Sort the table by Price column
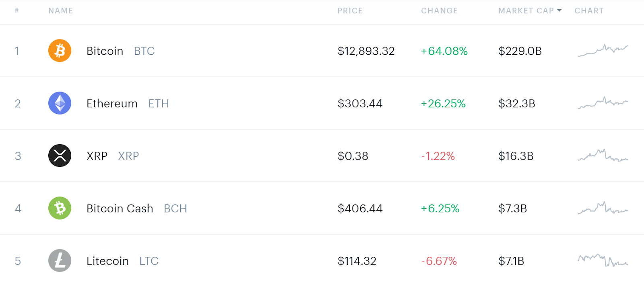 pyautogui.click(x=350, y=11)
